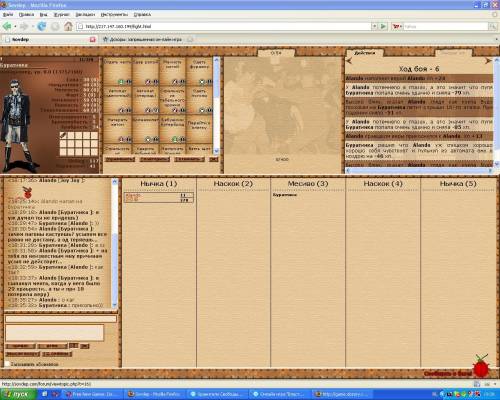Screen dimensions: 500x400
Task: Click the right arrow in battle log panel
Action: pos(488,61)
